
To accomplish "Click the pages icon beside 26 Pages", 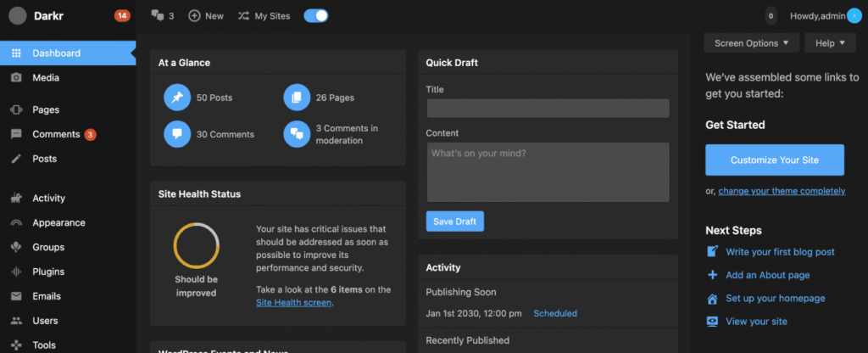I will tap(297, 98).
